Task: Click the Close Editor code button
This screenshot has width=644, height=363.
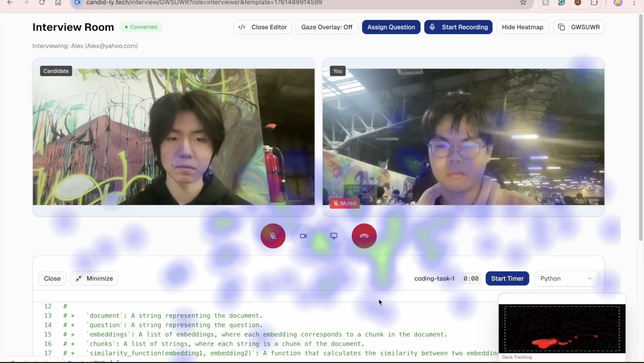Action: pos(262,27)
